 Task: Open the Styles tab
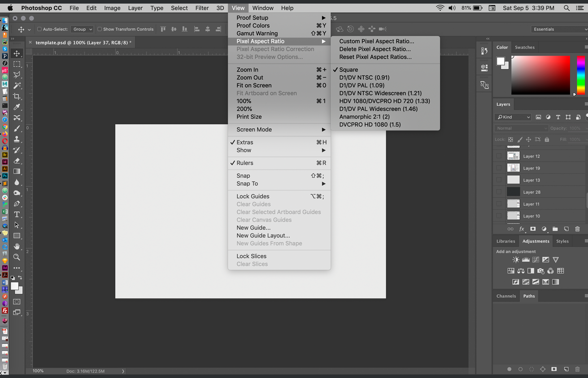[562, 241]
